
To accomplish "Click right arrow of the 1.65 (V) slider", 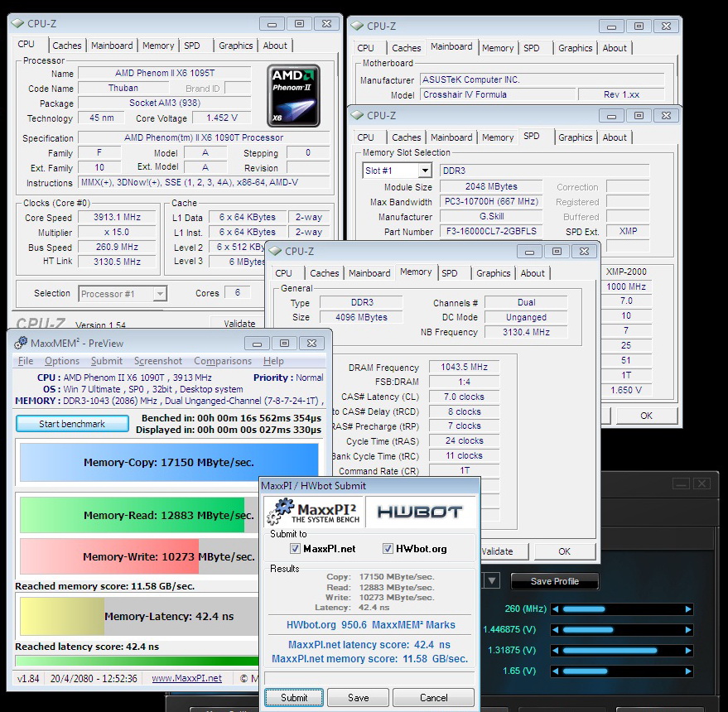I will pos(688,671).
